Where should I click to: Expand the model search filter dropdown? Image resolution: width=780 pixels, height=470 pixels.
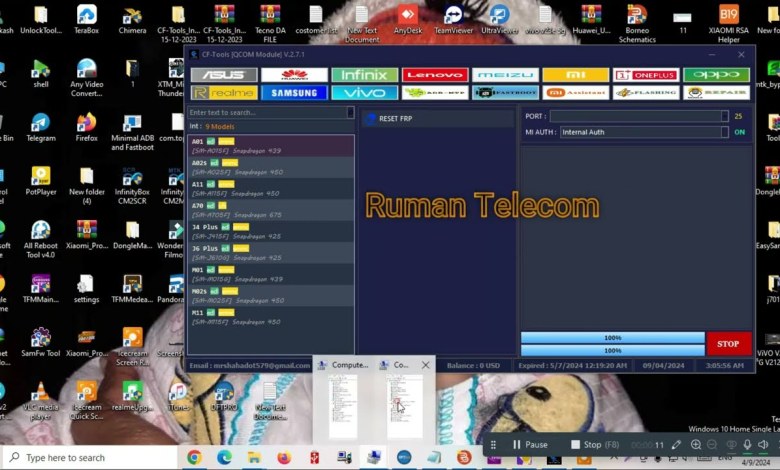(x=350, y=112)
